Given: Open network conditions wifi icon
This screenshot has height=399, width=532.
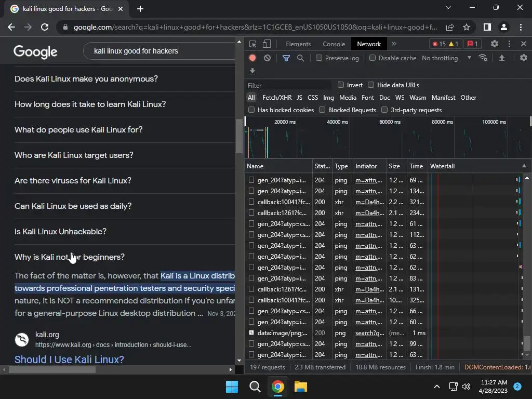Looking at the screenshot, I should [x=483, y=58].
